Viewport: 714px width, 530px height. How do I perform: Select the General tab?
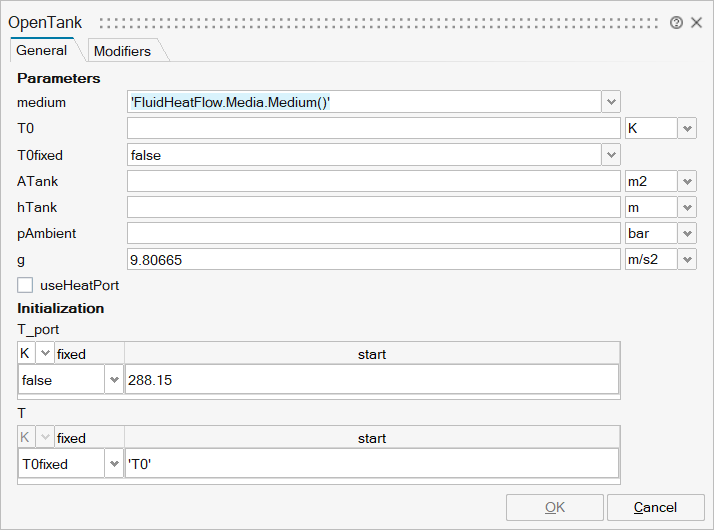click(x=42, y=50)
